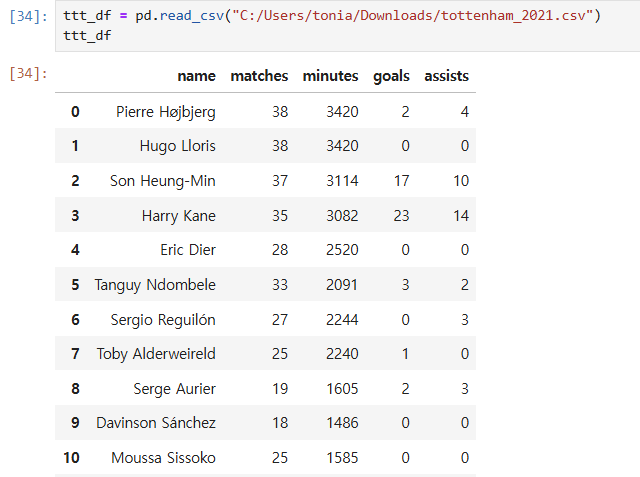Click the 'matches' column header

259,76
